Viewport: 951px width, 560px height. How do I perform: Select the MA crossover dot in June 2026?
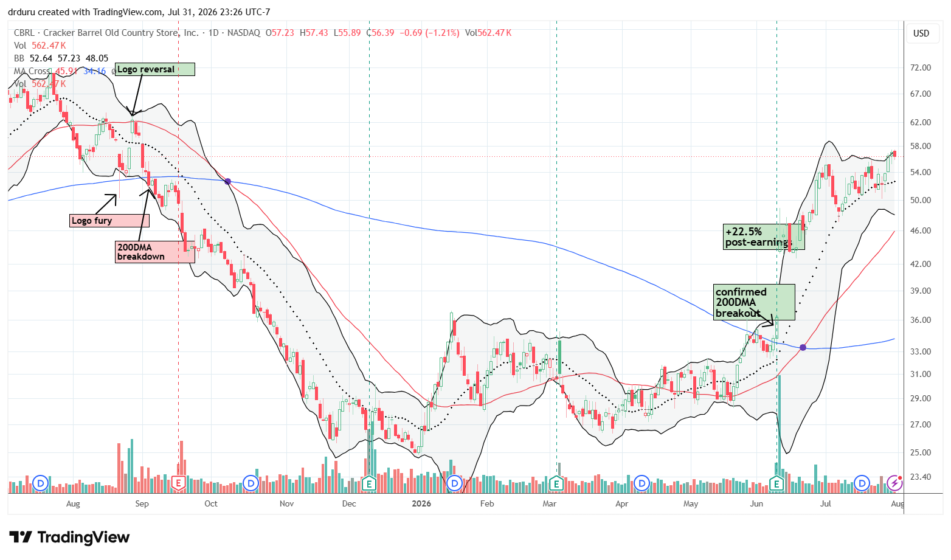(803, 347)
